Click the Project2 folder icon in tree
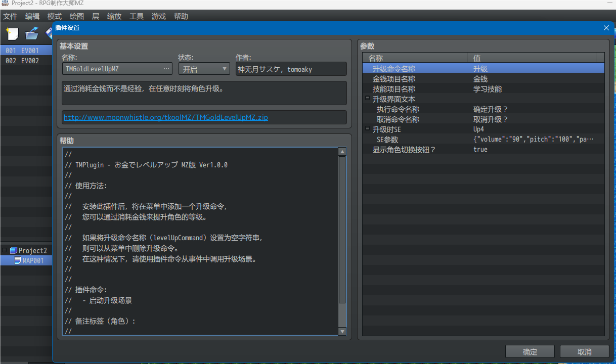 pos(14,251)
